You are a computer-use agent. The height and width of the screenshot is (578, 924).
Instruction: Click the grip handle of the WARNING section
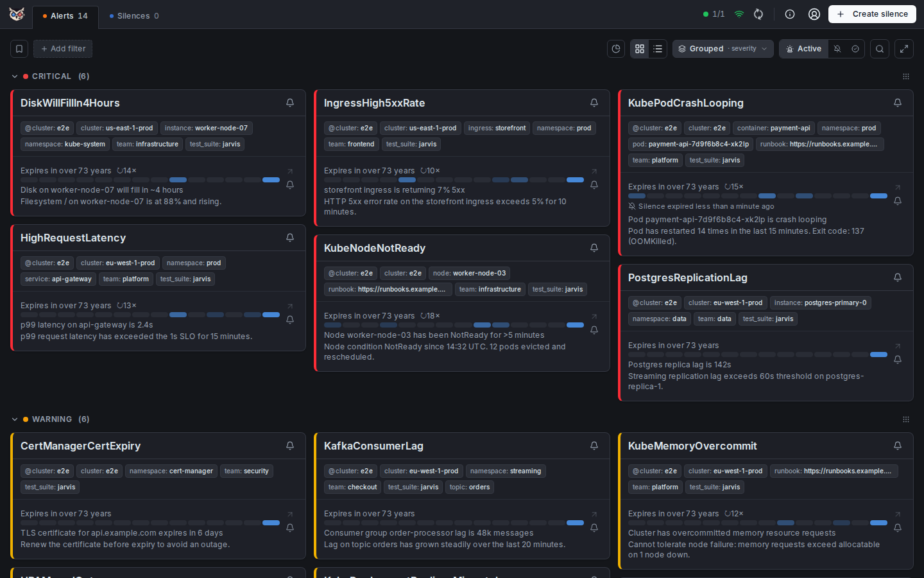906,419
